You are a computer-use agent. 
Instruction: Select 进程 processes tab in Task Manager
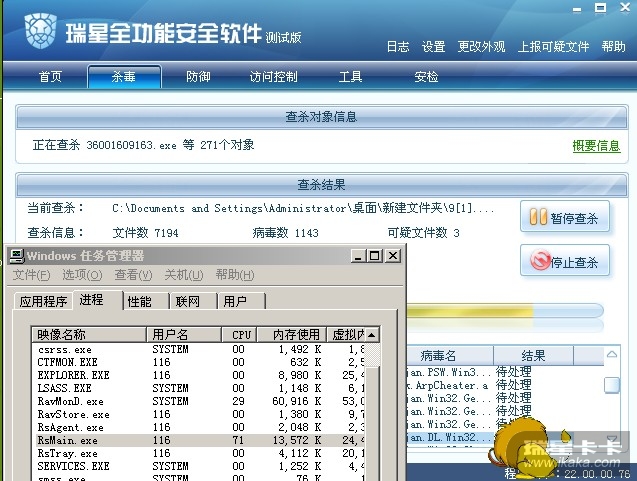98,300
